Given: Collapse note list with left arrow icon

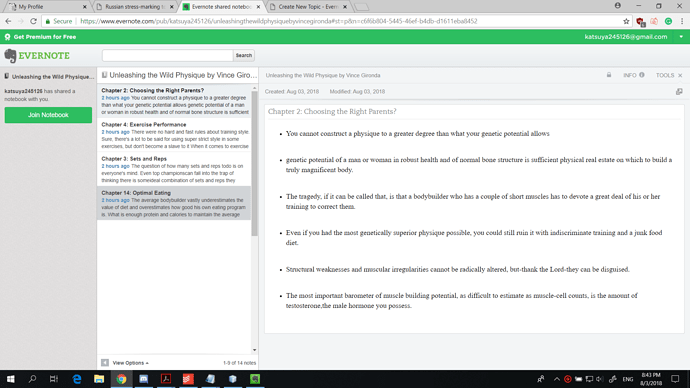Looking at the screenshot, I should coord(105,363).
